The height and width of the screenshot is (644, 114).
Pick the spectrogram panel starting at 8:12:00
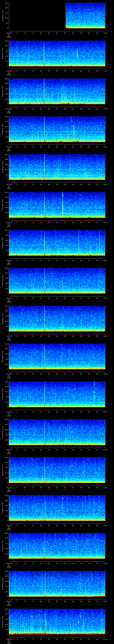point(57,129)
